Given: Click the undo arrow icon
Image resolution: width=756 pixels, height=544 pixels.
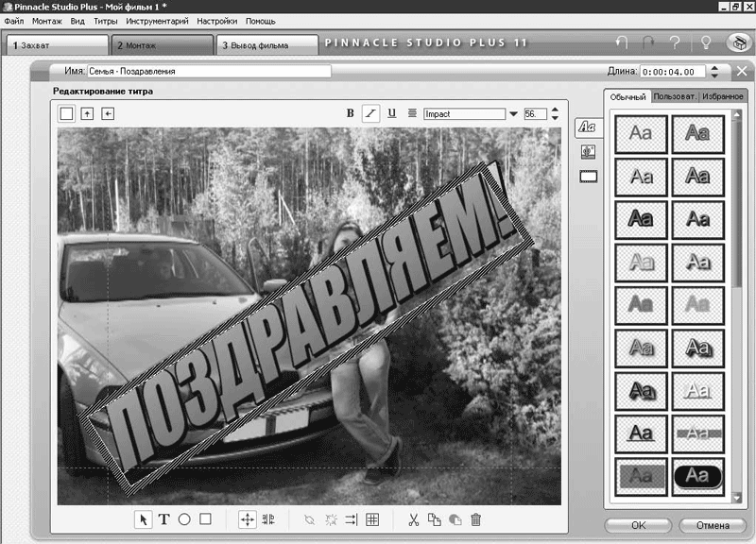Looking at the screenshot, I should click(621, 43).
